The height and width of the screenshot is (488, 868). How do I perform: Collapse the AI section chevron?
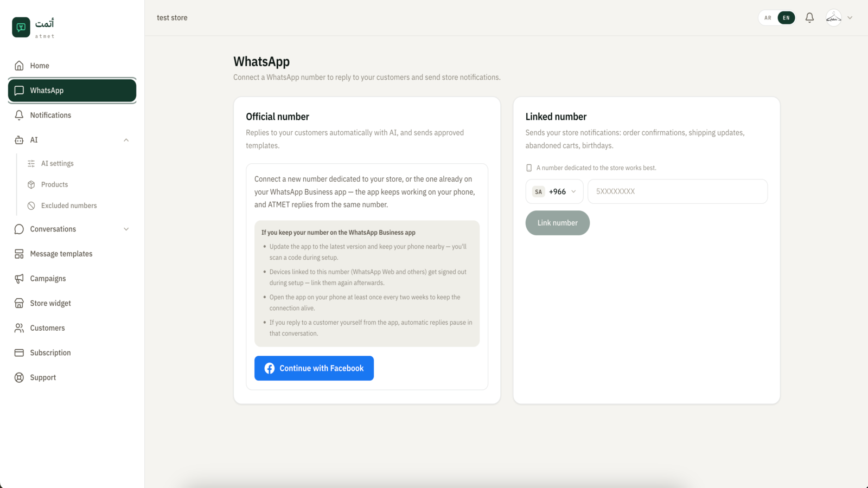pos(126,140)
